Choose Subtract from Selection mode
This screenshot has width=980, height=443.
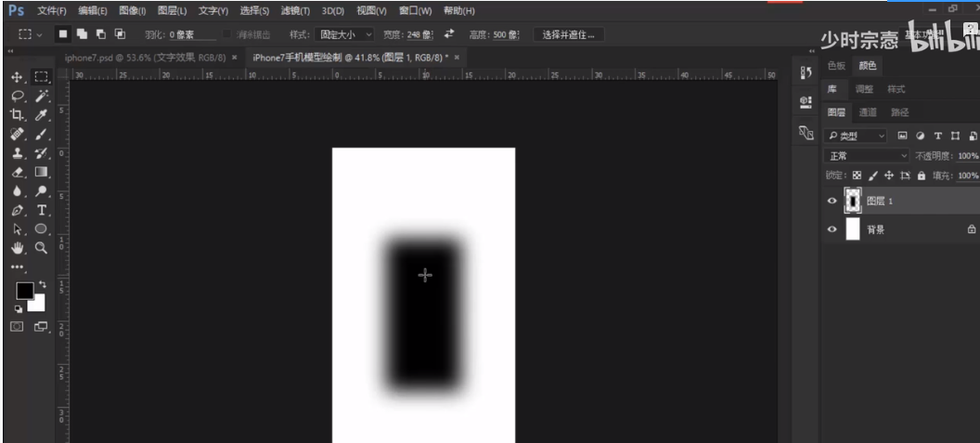click(x=101, y=34)
